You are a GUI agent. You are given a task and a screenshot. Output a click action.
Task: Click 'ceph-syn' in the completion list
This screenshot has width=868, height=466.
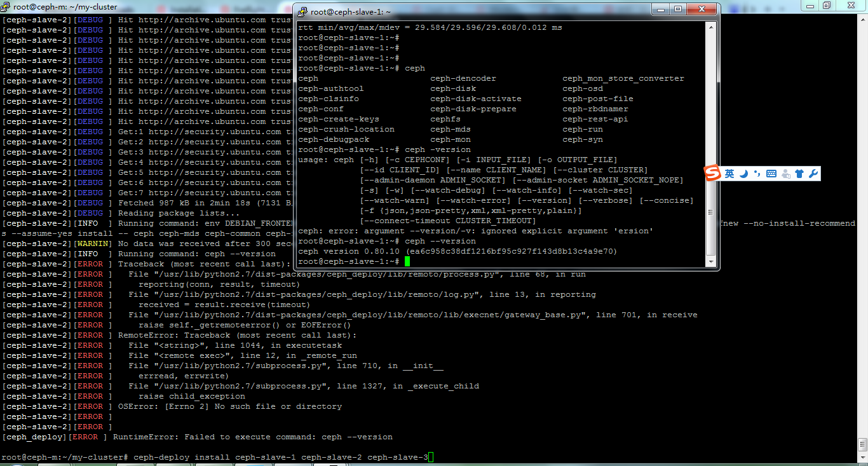pyautogui.click(x=583, y=139)
